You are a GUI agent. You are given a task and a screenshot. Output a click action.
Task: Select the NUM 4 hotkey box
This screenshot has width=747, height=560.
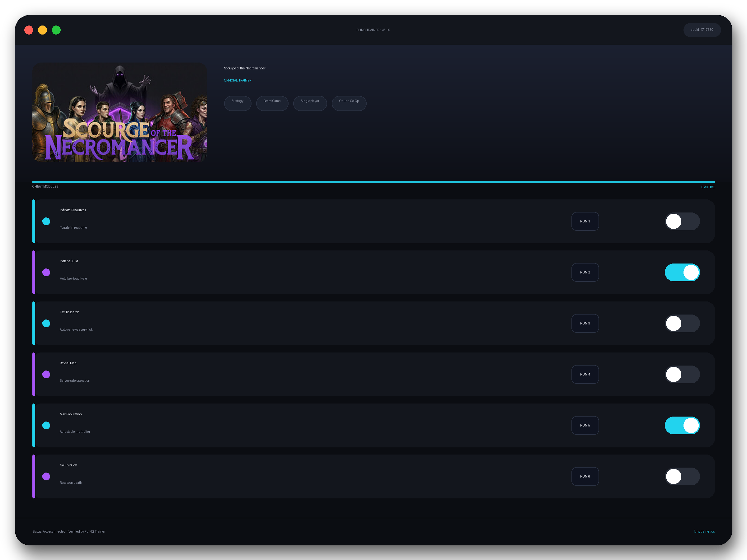pos(585,374)
